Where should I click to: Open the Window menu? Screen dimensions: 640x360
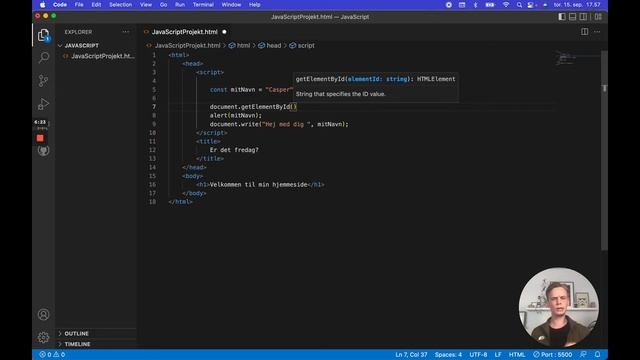(x=231, y=5)
